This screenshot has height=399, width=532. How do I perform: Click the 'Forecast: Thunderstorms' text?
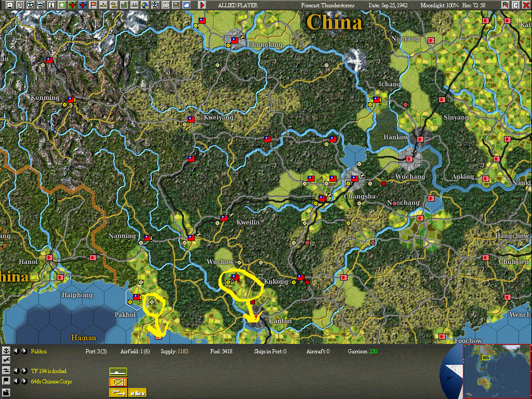click(328, 5)
